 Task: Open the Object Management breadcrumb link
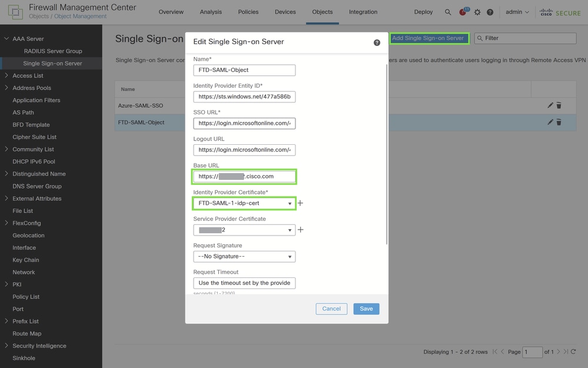click(80, 16)
